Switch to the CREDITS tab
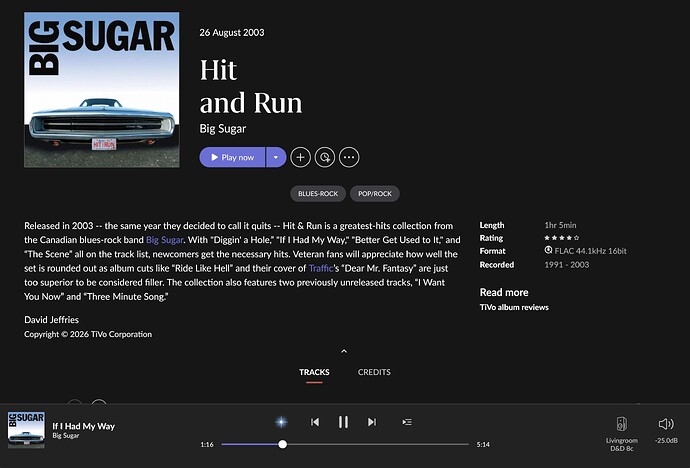Screen dimensions: 690x468 374,372
